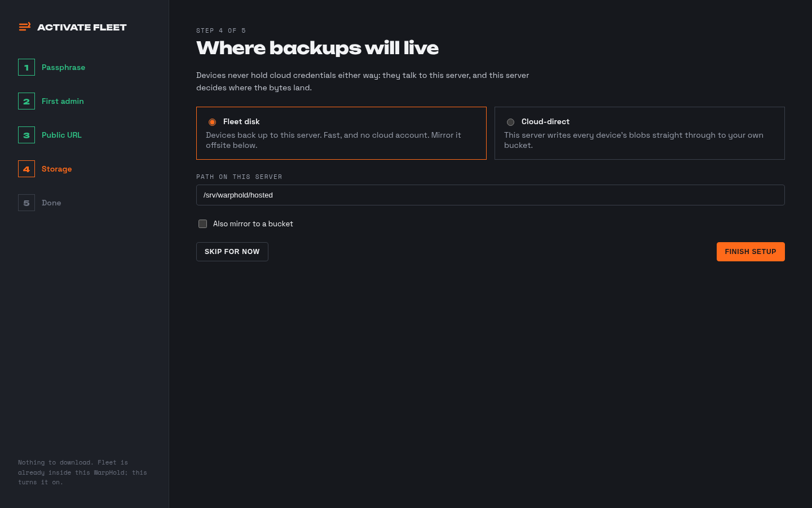The height and width of the screenshot is (508, 812).
Task: Click the 'Where backups will live' heading
Action: click(317, 48)
